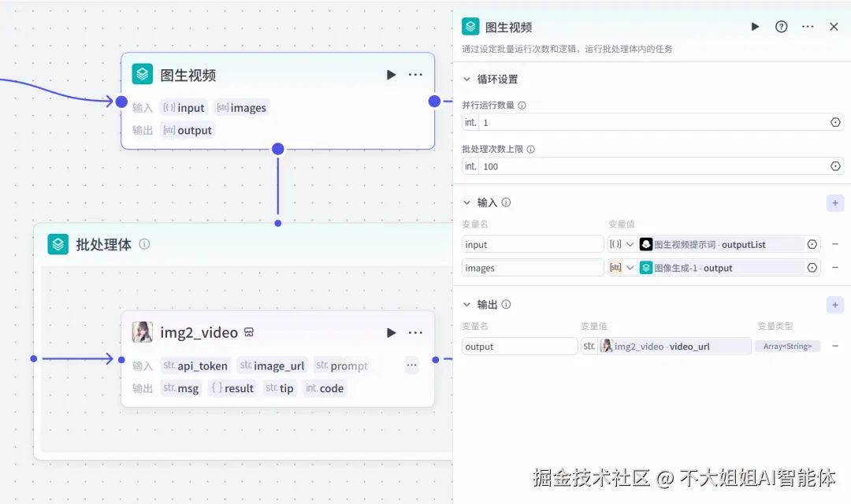Image resolution: width=851 pixels, height=504 pixels.
Task: Click the Array<String> type tag on output row
Action: click(x=788, y=346)
